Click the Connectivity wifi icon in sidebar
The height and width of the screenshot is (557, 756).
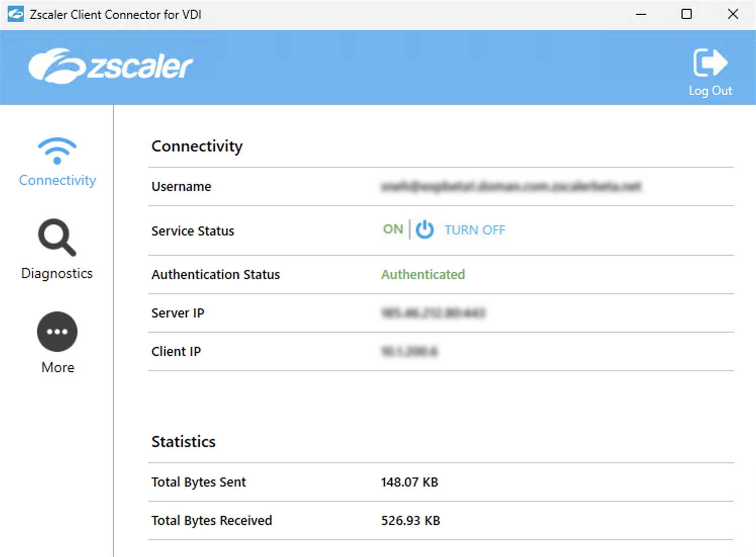tap(57, 151)
